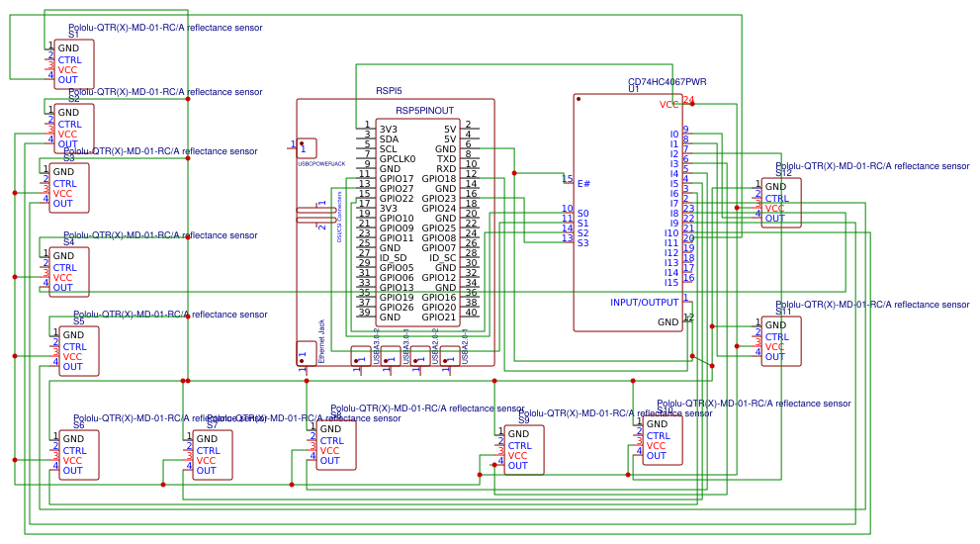Click the Ethernet Jack connector symbol
This screenshot has height=544, width=980.
pyautogui.click(x=307, y=353)
